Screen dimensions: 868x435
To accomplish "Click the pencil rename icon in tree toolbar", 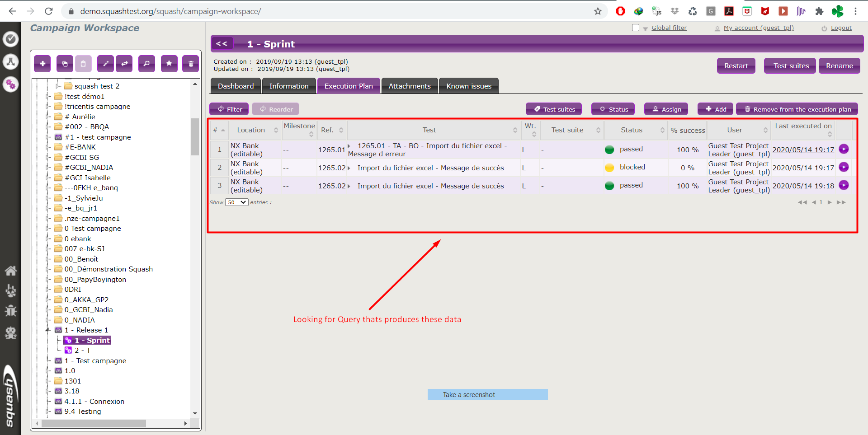I will tap(105, 64).
